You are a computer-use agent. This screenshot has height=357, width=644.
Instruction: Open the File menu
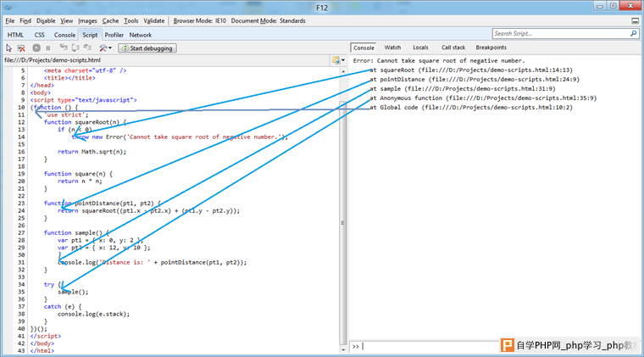pos(10,20)
